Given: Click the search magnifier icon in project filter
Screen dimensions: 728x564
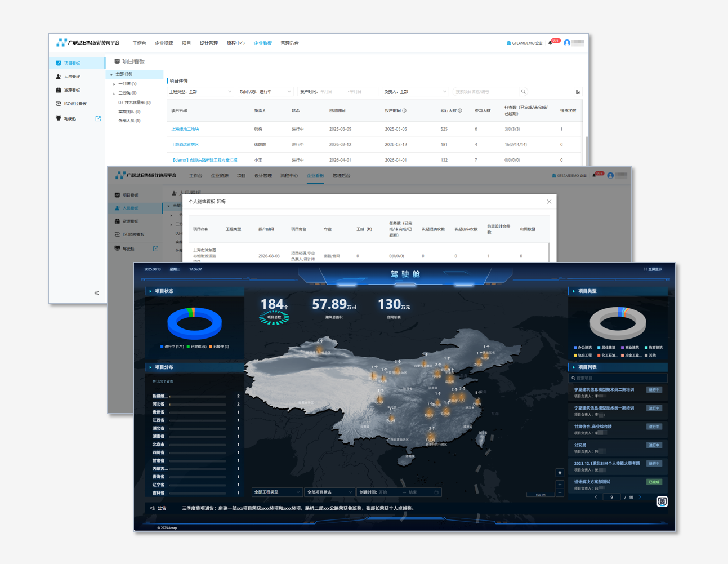Looking at the screenshot, I should point(524,92).
